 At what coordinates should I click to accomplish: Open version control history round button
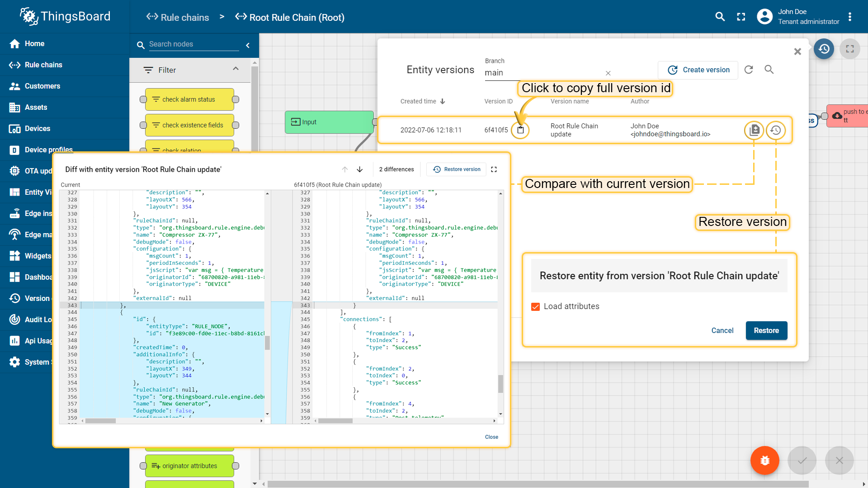tap(824, 49)
